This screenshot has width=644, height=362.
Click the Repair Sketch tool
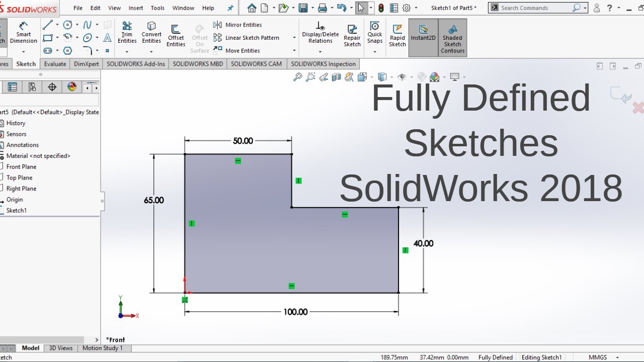(352, 36)
